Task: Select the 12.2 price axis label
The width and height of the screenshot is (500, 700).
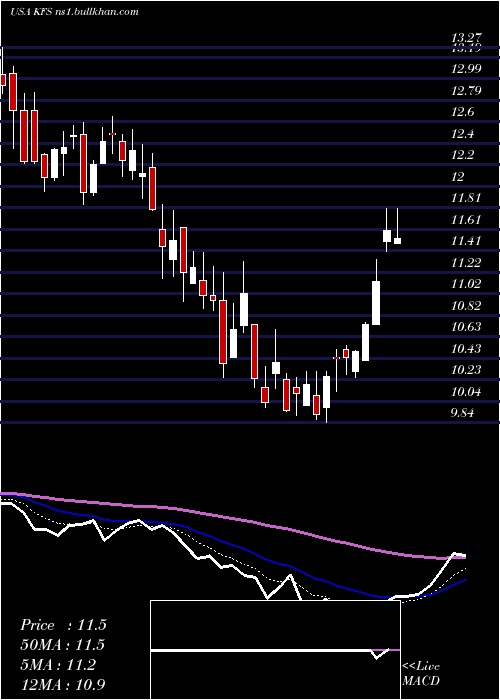Action: (x=462, y=155)
